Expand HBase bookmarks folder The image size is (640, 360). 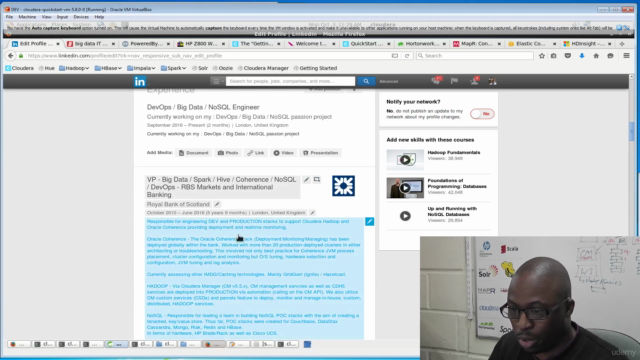tap(108, 68)
